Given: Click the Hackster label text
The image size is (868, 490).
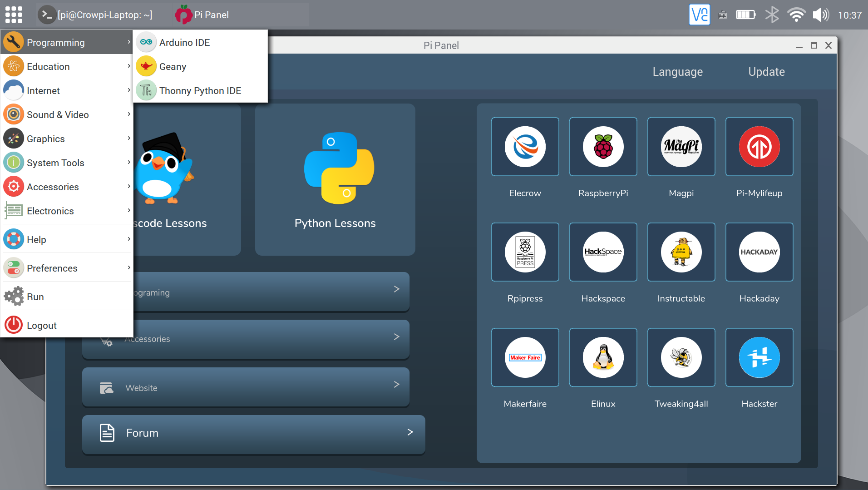Looking at the screenshot, I should pos(759,404).
